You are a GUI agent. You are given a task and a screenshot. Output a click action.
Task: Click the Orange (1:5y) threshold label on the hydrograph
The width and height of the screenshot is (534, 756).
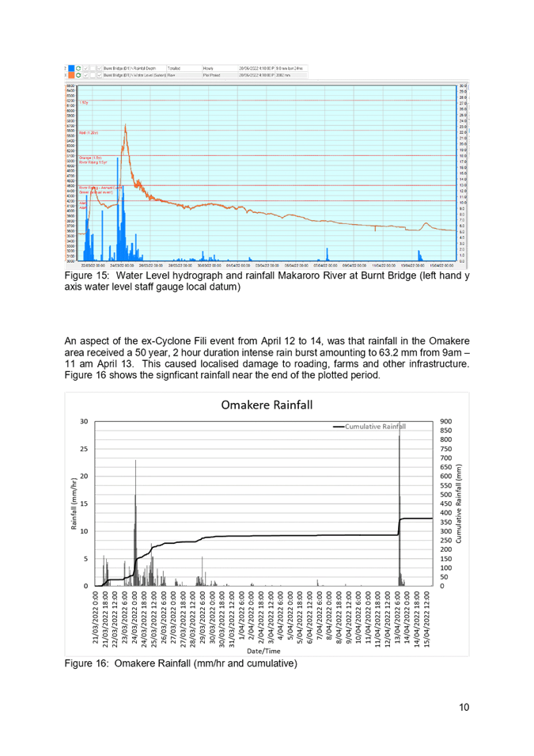[89, 158]
